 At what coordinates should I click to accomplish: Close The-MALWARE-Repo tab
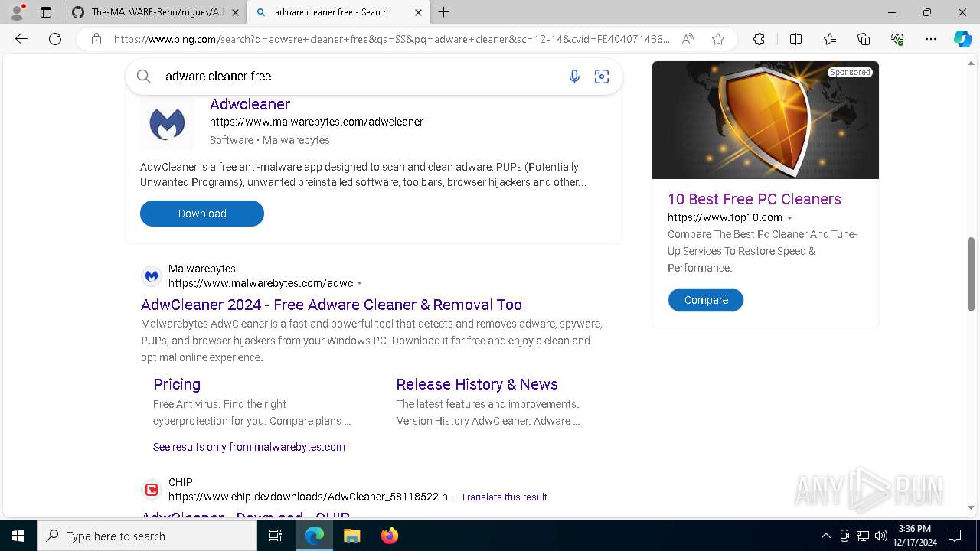234,12
